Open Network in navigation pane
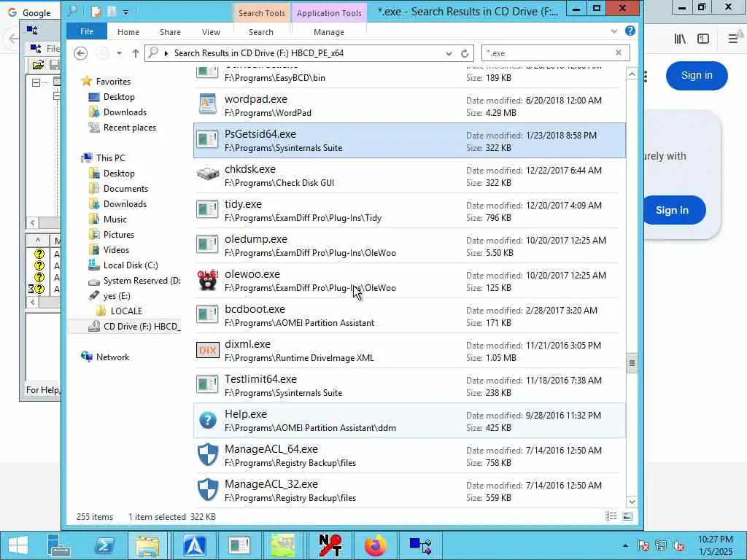This screenshot has height=560, width=747. pos(112,357)
